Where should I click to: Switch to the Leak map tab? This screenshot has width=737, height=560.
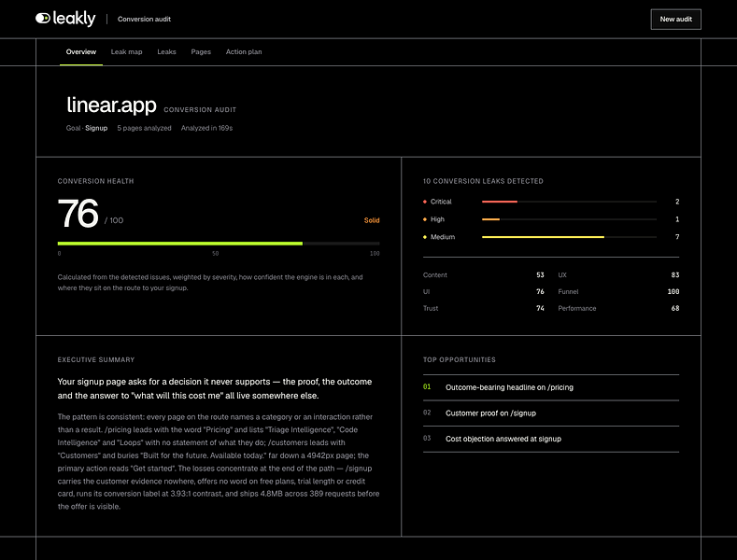(x=126, y=51)
